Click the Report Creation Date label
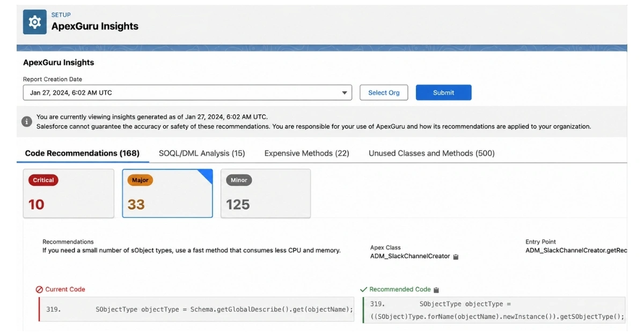Screen dimensions: 644x336 click(x=53, y=79)
